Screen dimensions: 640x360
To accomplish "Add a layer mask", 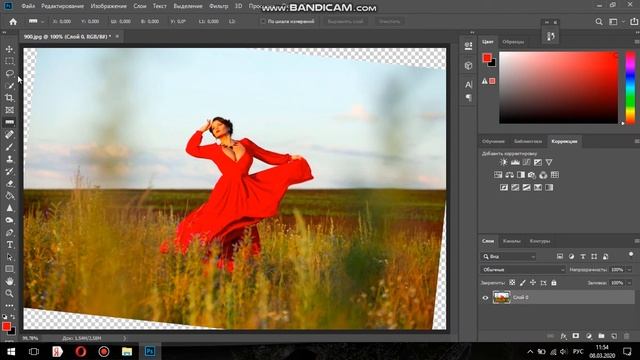I will click(x=576, y=336).
